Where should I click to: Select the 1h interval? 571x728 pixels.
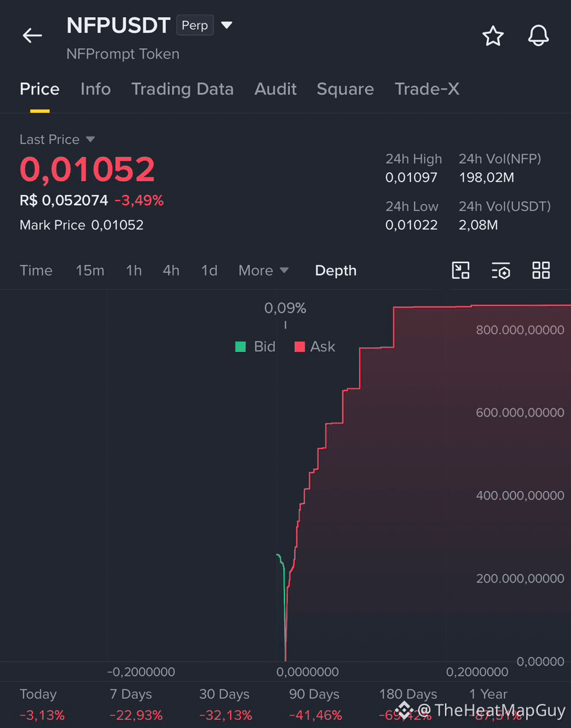(134, 271)
